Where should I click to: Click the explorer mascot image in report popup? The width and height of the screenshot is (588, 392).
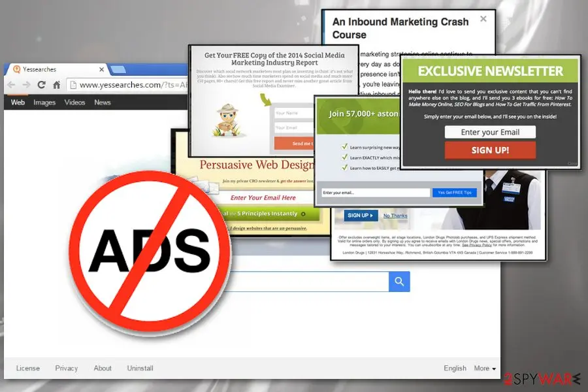229,120
